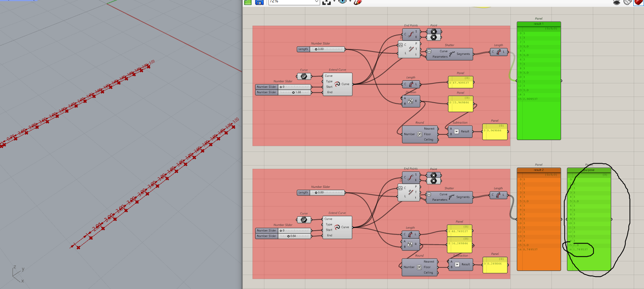
Task: Toggle the disable-preview eye mode
Action: (x=617, y=2)
